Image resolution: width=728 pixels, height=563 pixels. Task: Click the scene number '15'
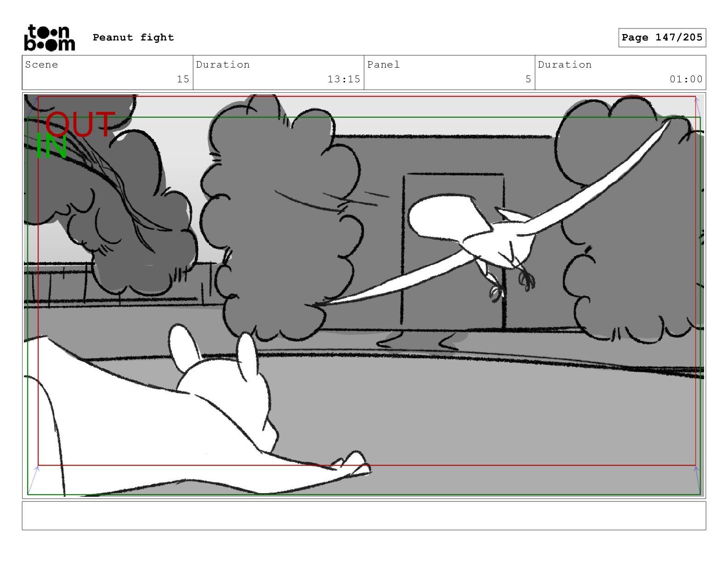pyautogui.click(x=183, y=79)
